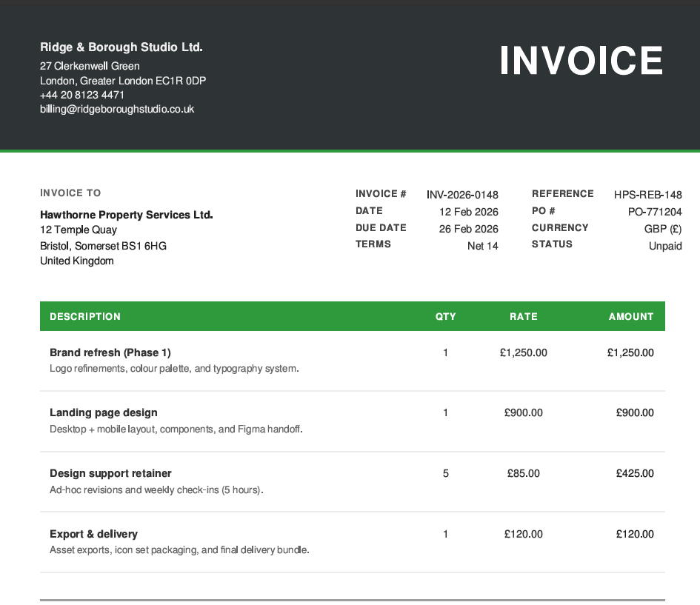Viewport: 700px width, 605px height.
Task: Click the DESCRIPTION column header
Action: point(85,316)
